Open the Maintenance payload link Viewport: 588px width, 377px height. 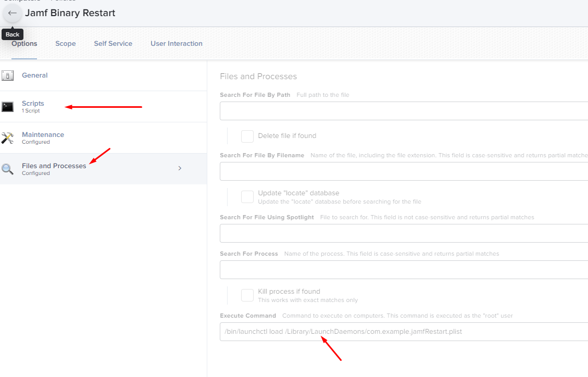43,134
